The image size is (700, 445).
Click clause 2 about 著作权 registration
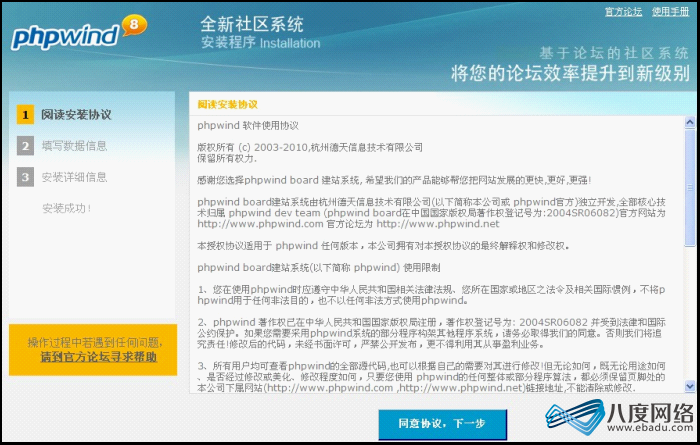tap(431, 333)
